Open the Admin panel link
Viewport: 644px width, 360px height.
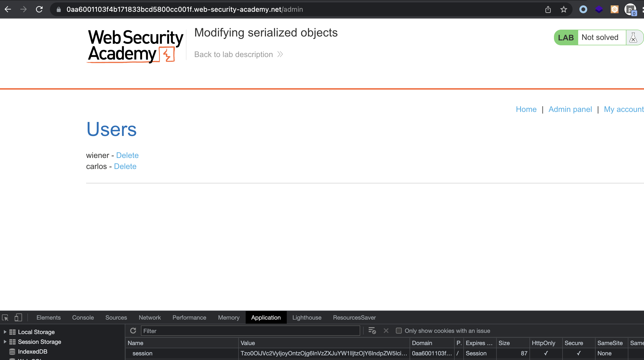[x=570, y=109]
